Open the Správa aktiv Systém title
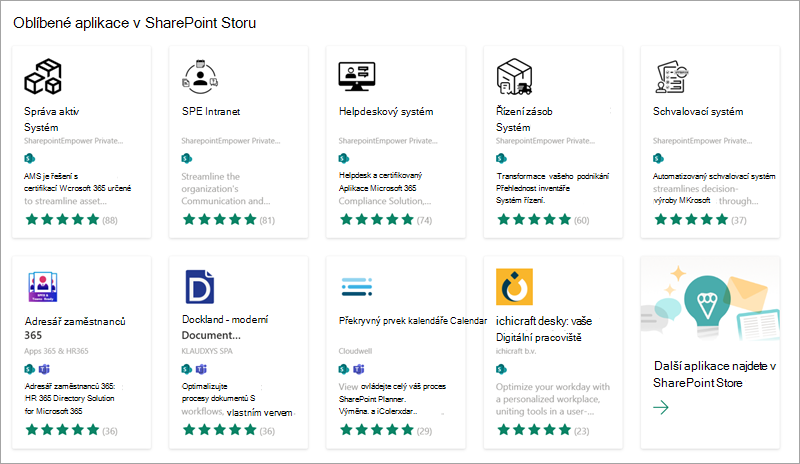Viewport: 800px width, 464px height. [52, 119]
